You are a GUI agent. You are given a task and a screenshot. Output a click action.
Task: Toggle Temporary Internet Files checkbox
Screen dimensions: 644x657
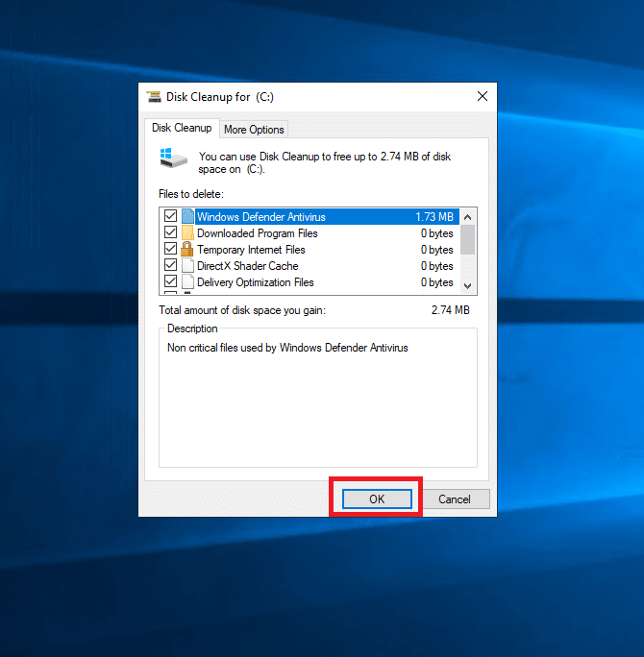pos(170,249)
